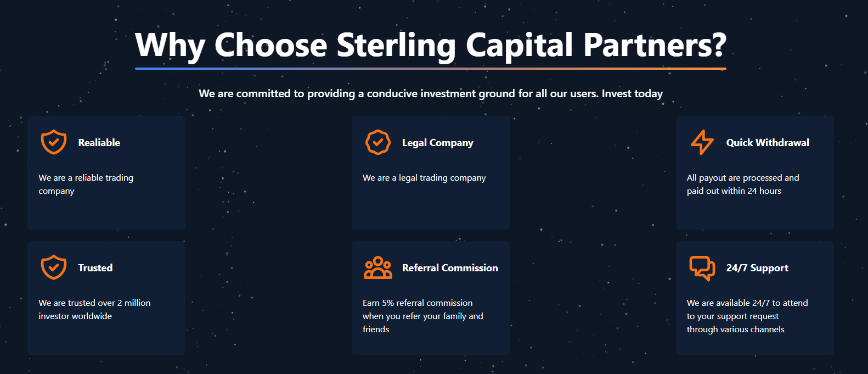Select the Legal Company heading

pos(437,143)
